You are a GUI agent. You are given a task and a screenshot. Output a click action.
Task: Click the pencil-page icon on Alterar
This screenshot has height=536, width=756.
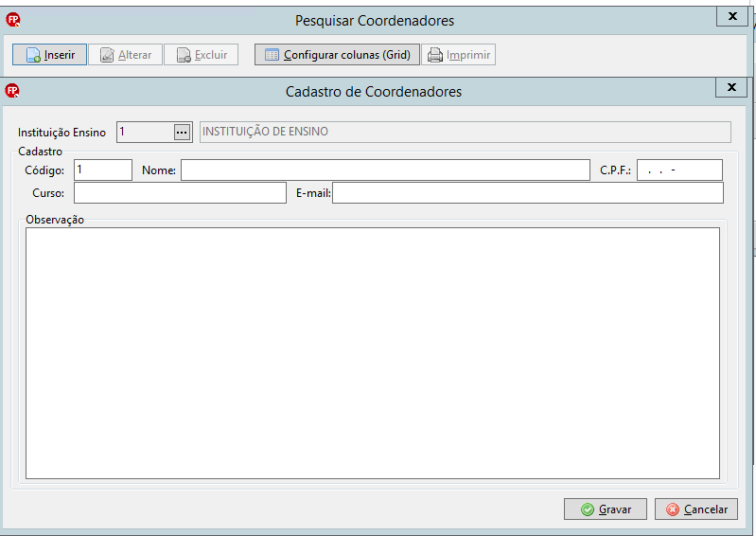click(x=107, y=55)
